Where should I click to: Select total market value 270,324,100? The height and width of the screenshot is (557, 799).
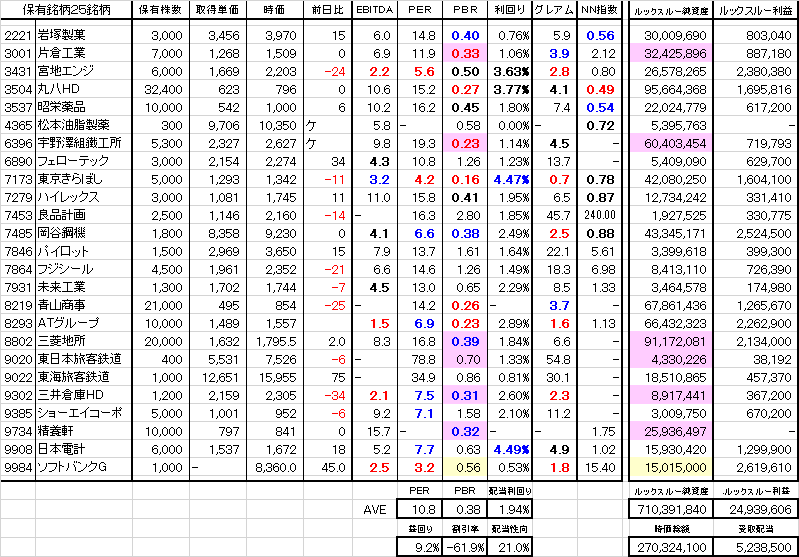tap(671, 547)
